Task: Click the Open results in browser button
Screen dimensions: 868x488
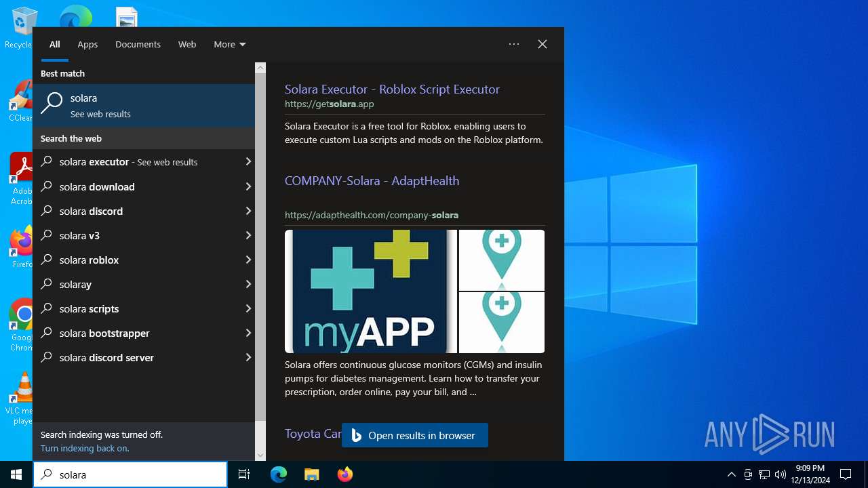Action: (x=415, y=435)
